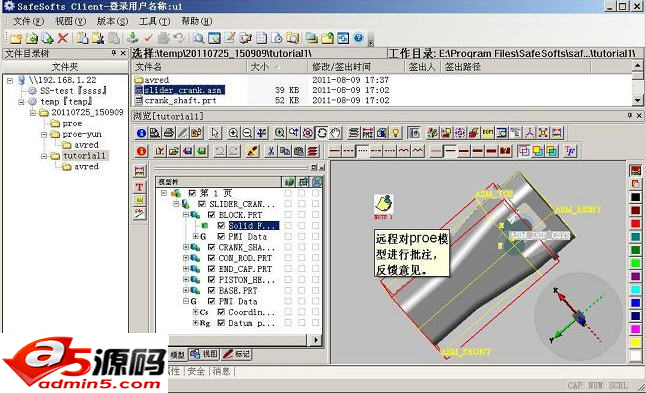Switch to the 视图 tab below model tree
The image size is (646, 393).
click(204, 354)
